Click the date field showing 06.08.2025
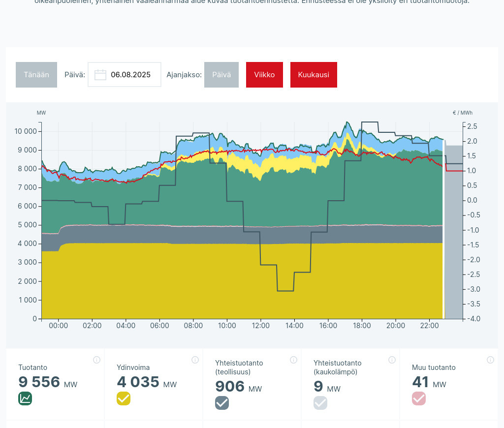 [130, 75]
